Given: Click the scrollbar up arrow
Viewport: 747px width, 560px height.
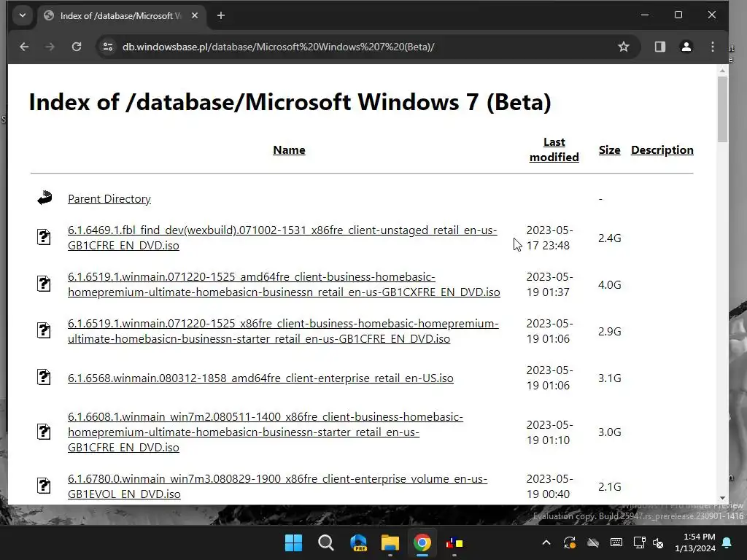Looking at the screenshot, I should point(722,71).
